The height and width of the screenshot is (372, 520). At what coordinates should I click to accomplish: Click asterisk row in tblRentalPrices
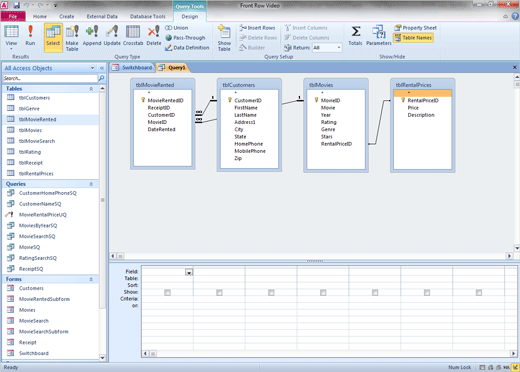pos(423,93)
